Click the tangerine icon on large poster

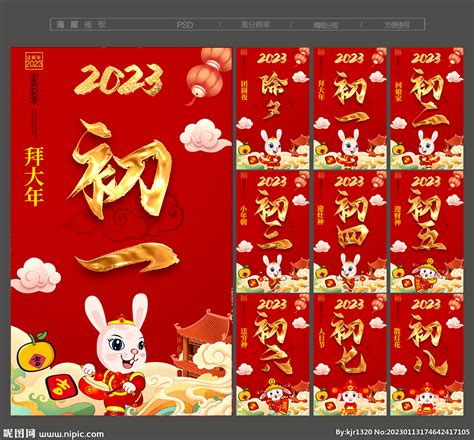[36, 351]
